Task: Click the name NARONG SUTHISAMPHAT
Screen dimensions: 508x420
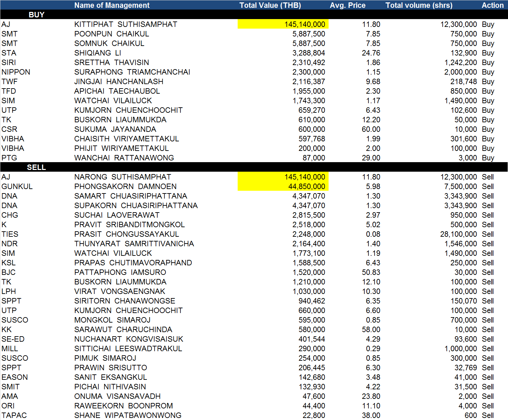Action: 123,177
